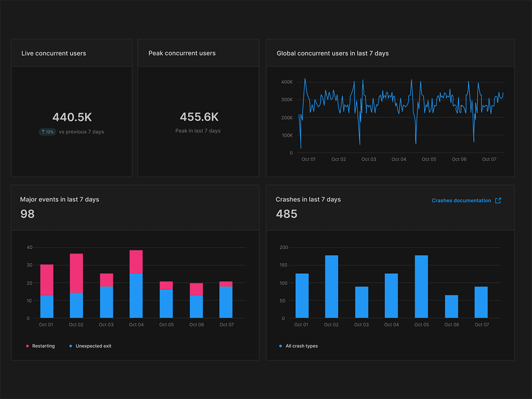
Task: Select the pink Restarting segment for Oct 02
Action: 76,273
